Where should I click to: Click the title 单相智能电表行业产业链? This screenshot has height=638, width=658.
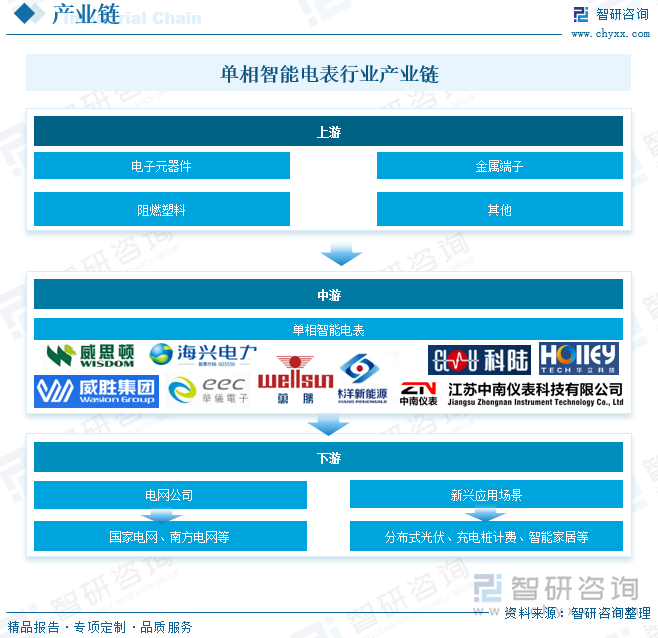tap(329, 74)
